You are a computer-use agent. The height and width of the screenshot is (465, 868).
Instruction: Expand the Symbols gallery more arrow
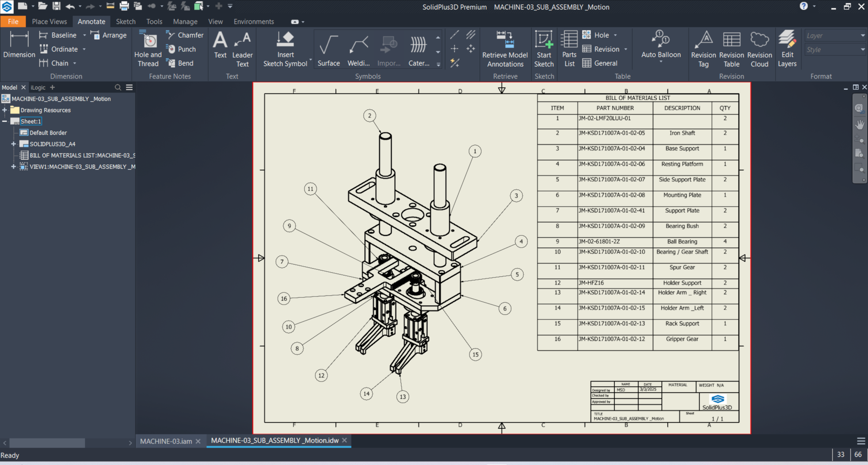[438, 64]
